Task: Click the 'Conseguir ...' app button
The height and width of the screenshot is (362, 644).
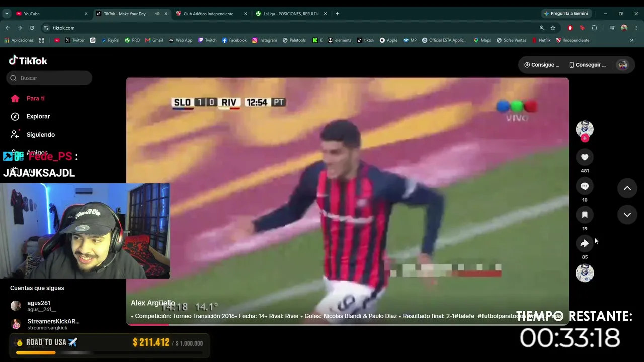Action: 587,65
